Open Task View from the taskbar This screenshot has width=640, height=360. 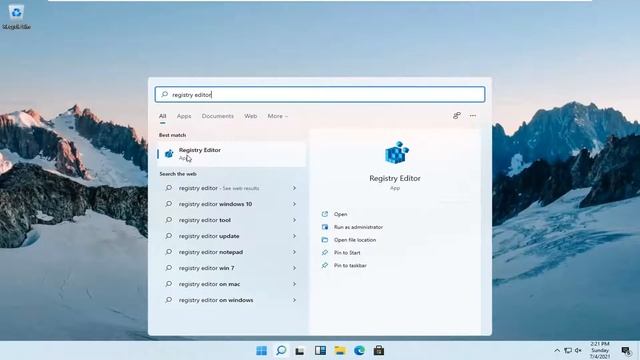(x=300, y=351)
